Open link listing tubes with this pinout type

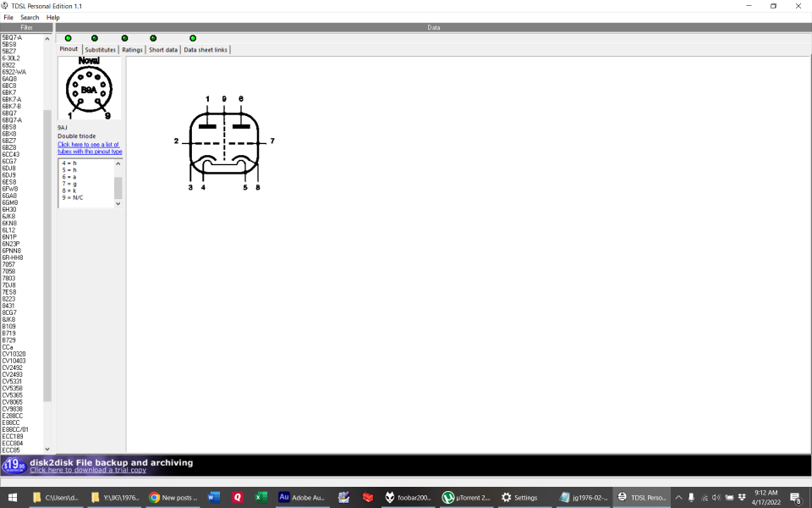coord(89,148)
